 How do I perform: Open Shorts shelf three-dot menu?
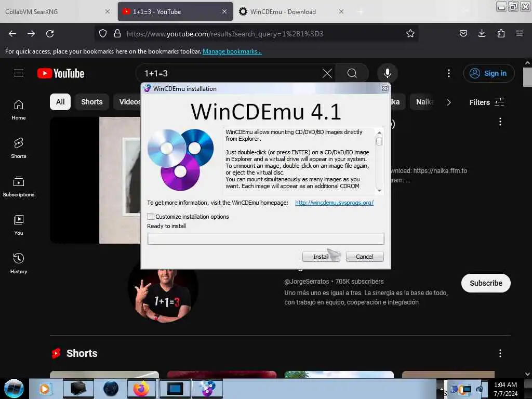[x=500, y=353]
